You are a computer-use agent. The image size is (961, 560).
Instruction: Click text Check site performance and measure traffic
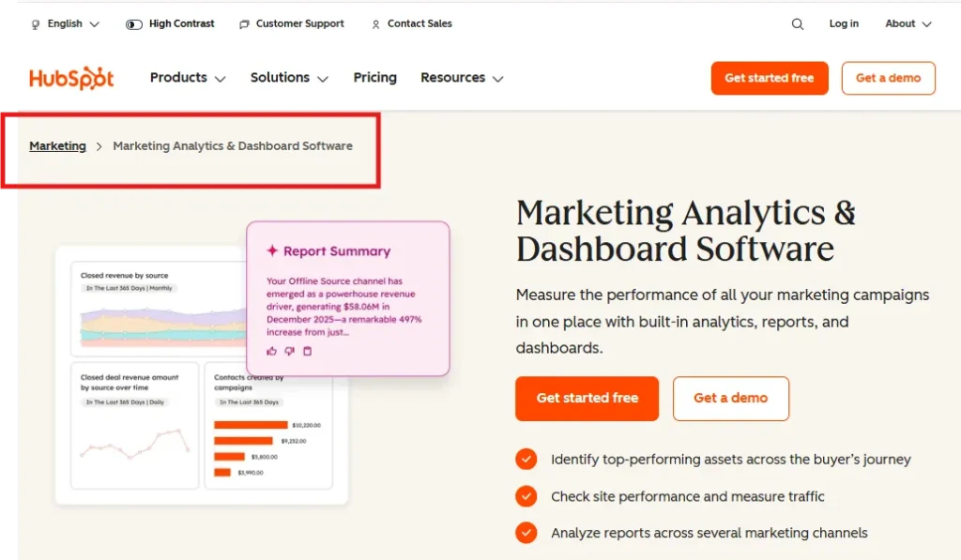(688, 496)
